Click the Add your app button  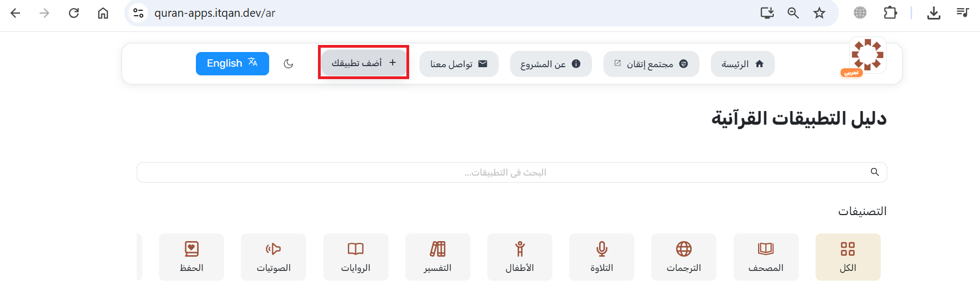point(364,63)
